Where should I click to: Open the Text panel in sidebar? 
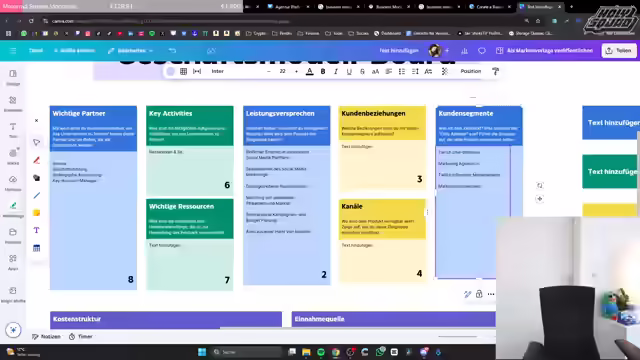[x=13, y=130]
